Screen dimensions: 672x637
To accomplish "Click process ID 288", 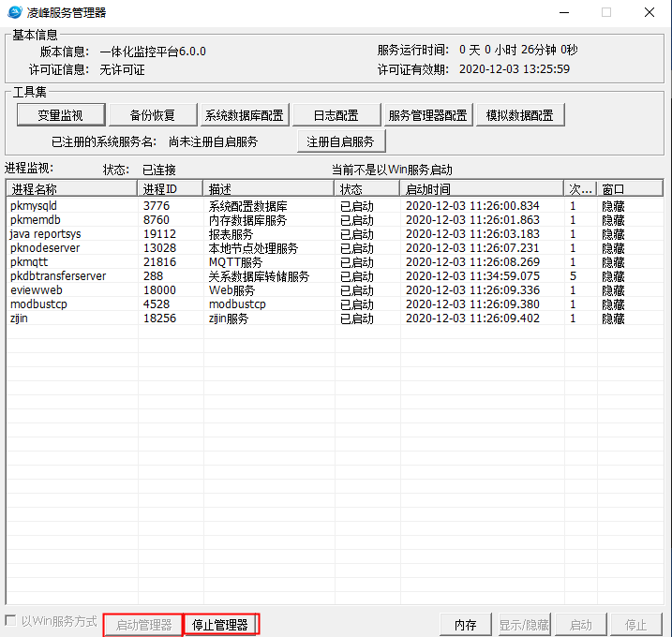I will (154, 276).
